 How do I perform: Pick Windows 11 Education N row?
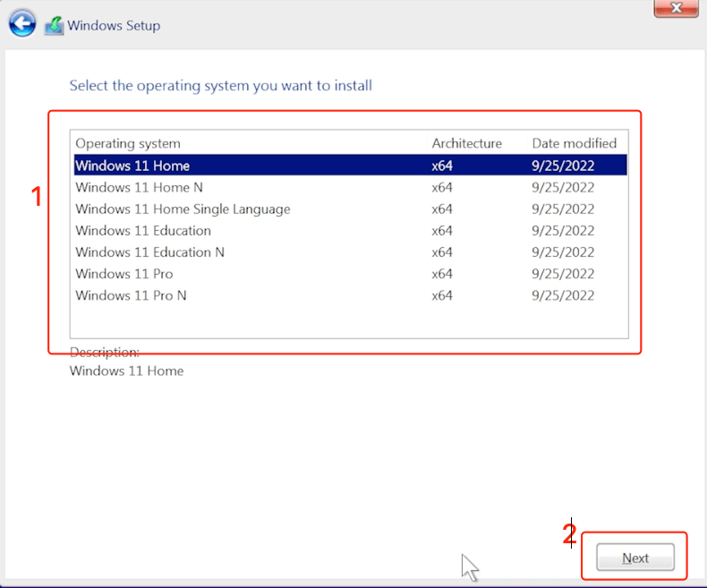point(350,252)
